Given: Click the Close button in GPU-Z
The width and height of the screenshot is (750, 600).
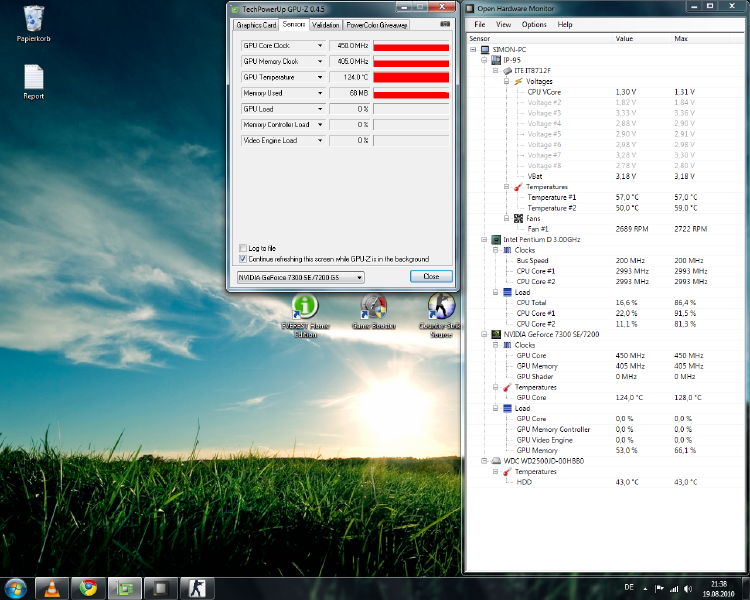Looking at the screenshot, I should [x=431, y=276].
